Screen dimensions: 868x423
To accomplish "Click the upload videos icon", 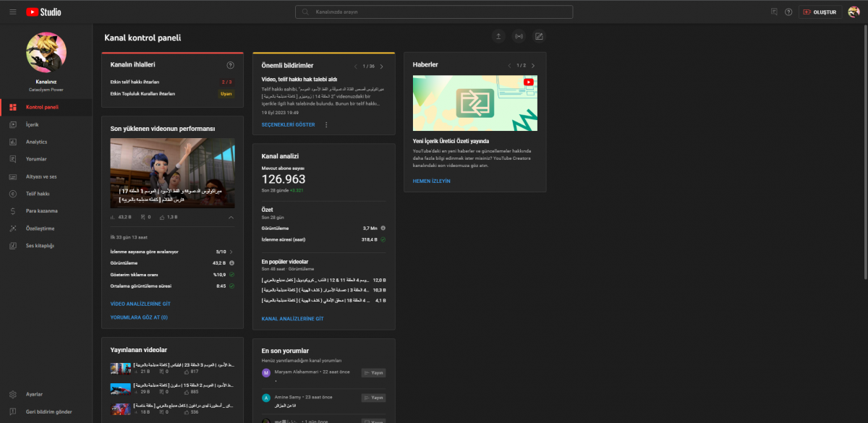I will 498,36.
